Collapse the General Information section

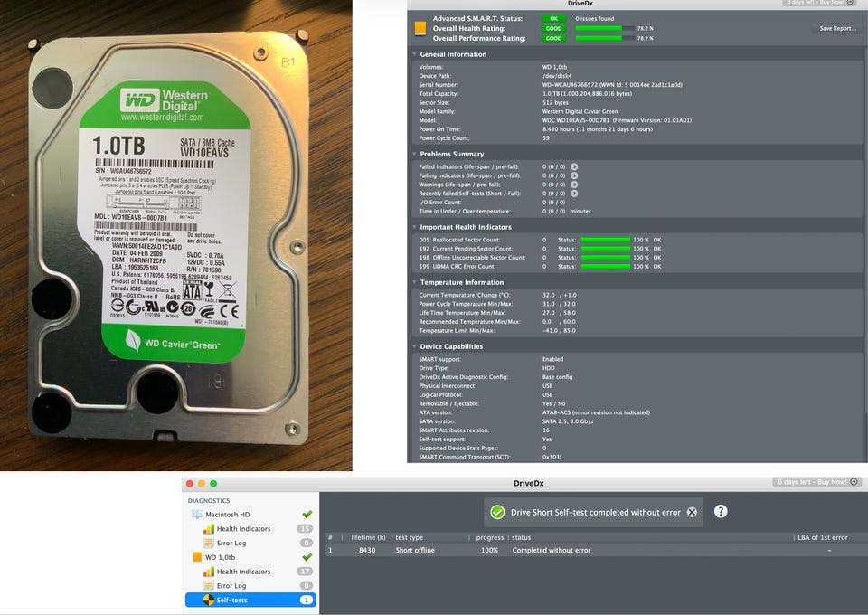click(x=414, y=54)
